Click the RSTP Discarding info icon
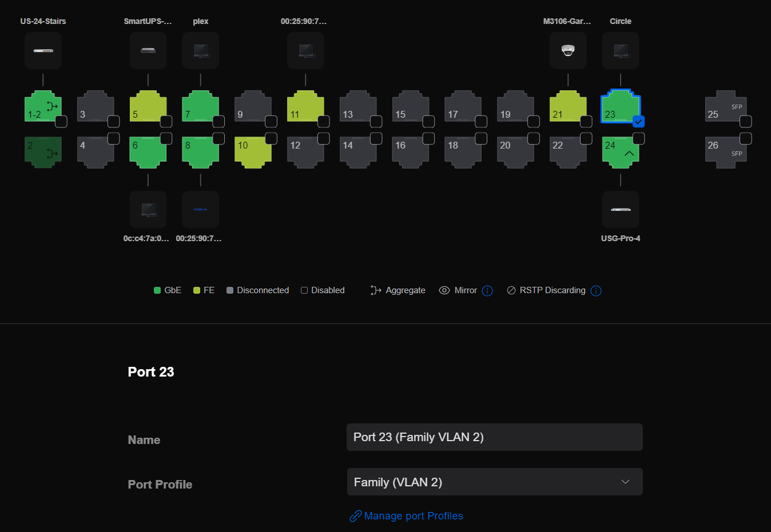The image size is (771, 532). pos(596,291)
